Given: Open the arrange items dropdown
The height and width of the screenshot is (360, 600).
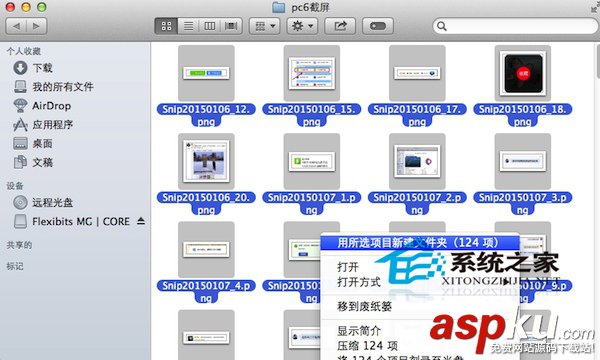Looking at the screenshot, I should point(265,26).
